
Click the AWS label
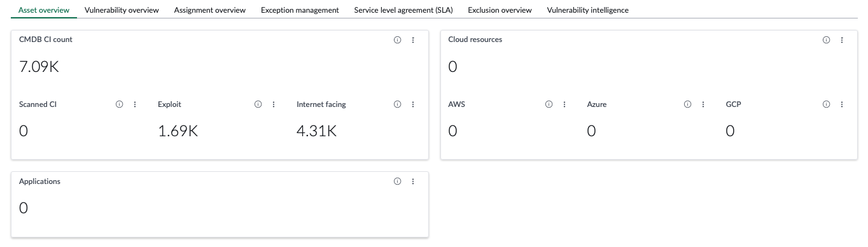click(456, 104)
